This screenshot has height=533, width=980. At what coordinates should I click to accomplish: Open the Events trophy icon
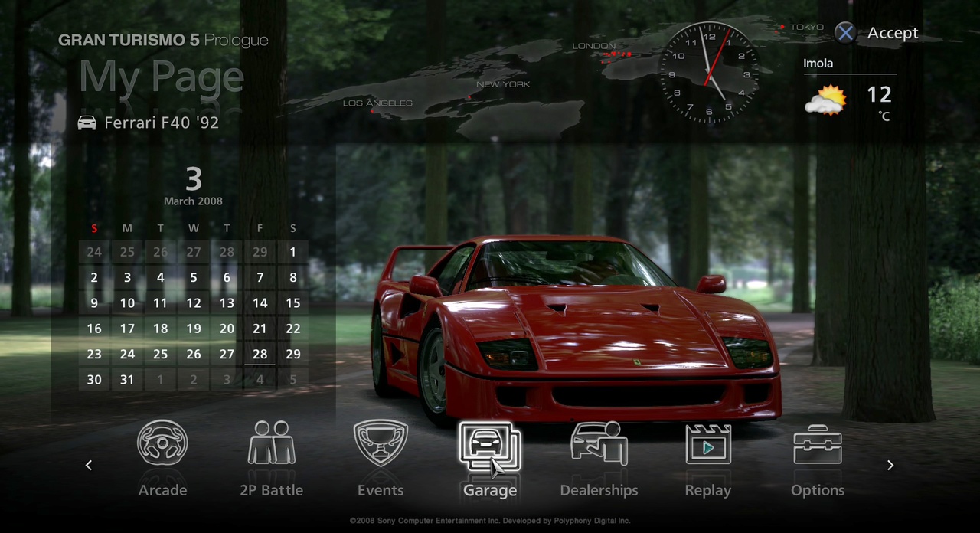click(x=381, y=443)
